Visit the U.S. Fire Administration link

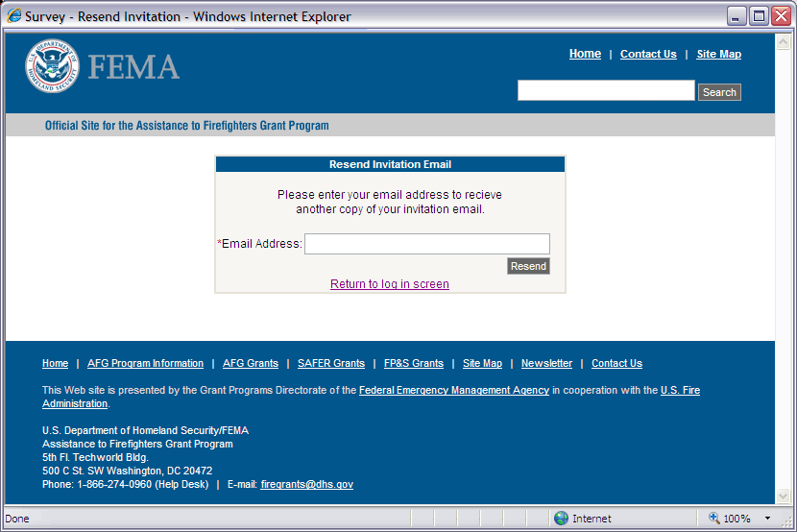point(680,390)
